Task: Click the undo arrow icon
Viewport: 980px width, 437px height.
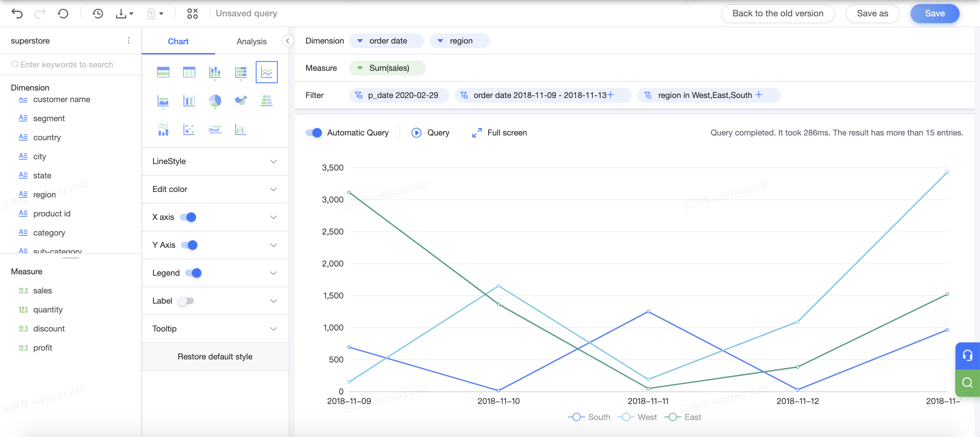Action: (17, 14)
